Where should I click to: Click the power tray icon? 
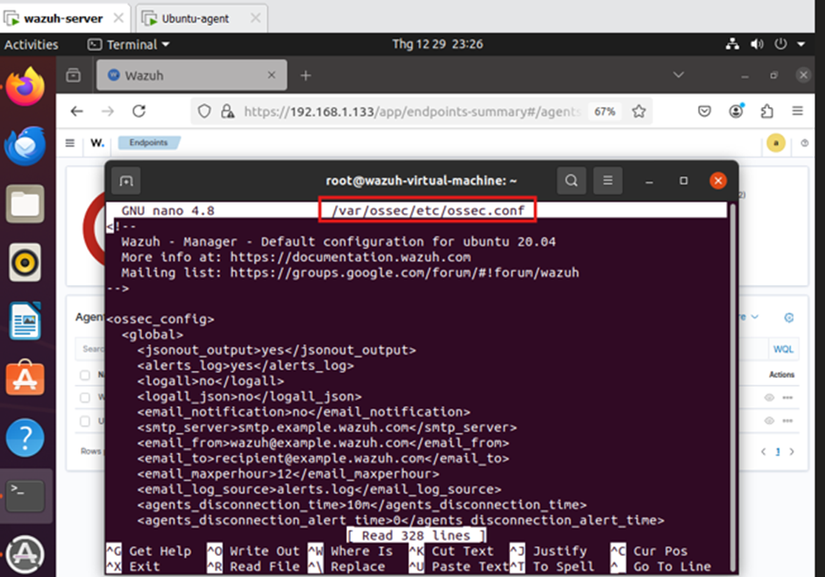tap(781, 44)
